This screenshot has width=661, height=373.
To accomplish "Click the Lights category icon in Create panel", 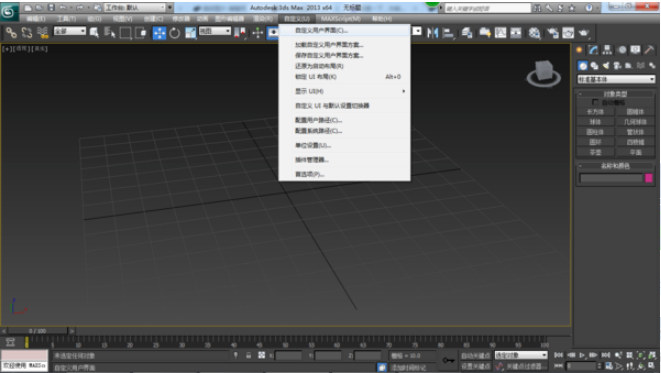I will tap(606, 65).
